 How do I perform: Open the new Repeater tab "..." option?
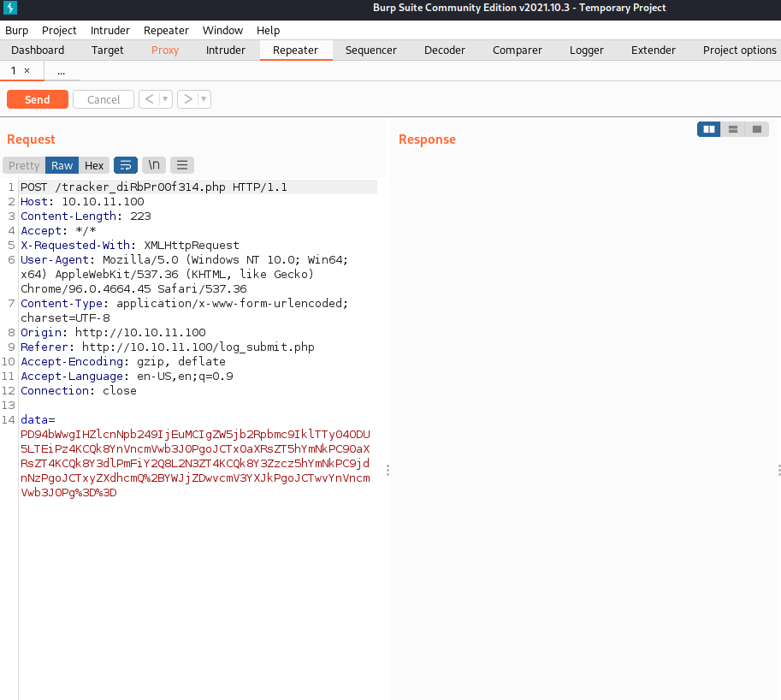[x=61, y=71]
